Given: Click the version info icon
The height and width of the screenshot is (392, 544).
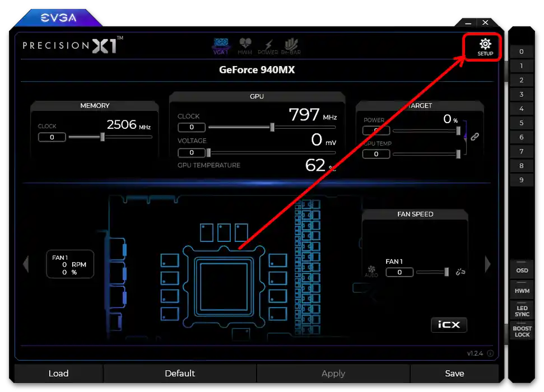Looking at the screenshot, I should (490, 353).
